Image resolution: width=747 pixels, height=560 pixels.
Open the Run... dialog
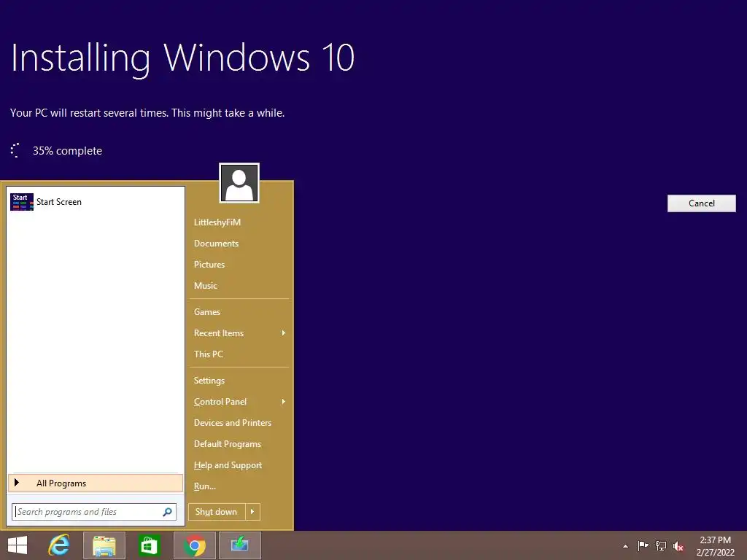(x=205, y=486)
